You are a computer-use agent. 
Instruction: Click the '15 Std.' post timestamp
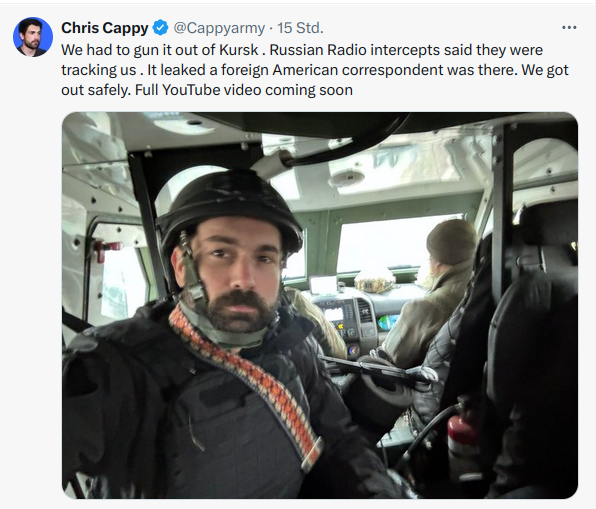(300, 28)
